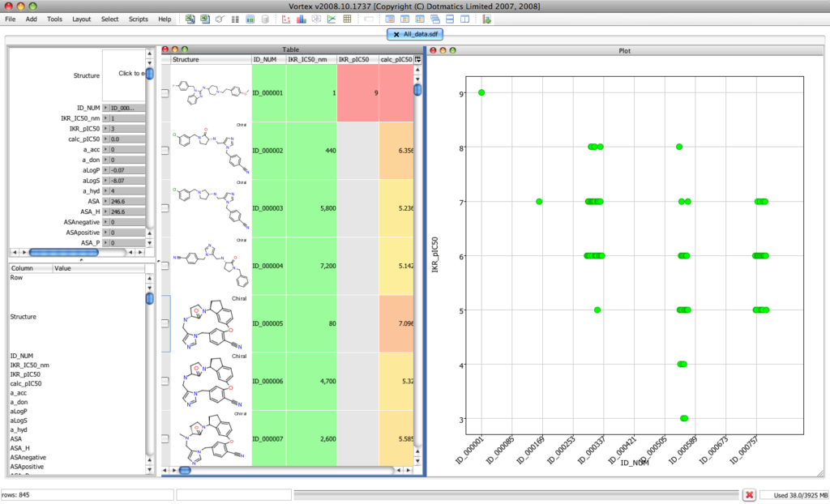
Task: Expand the calc_pIC50 field arrow in form
Action: pyautogui.click(x=105, y=139)
